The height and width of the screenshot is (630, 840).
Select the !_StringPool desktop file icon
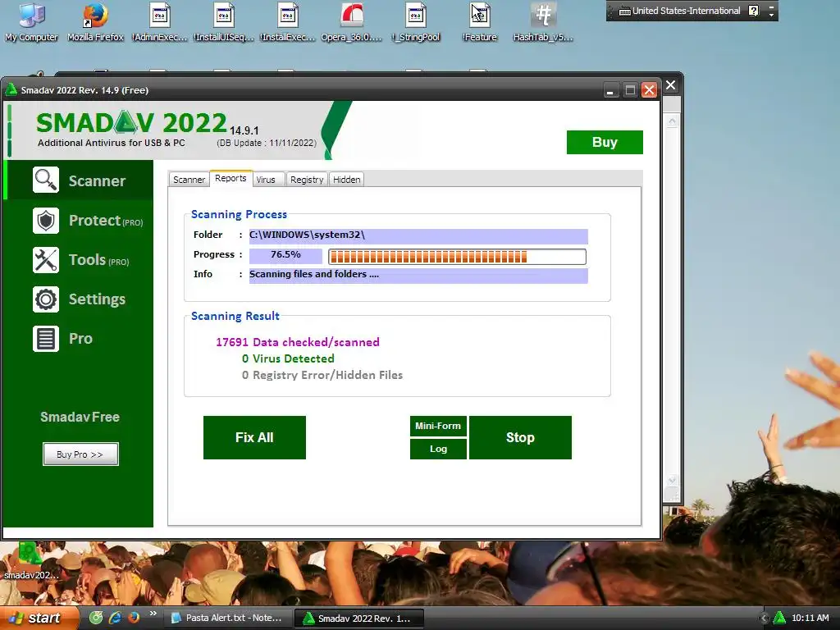[x=415, y=22]
